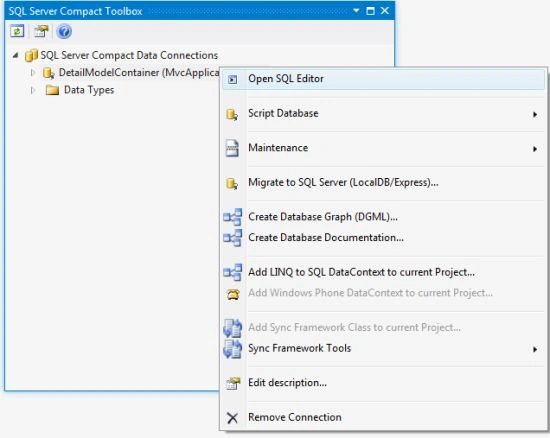Open the toolbox options icon next to refresh
The width and height of the screenshot is (550, 438).
[x=41, y=32]
